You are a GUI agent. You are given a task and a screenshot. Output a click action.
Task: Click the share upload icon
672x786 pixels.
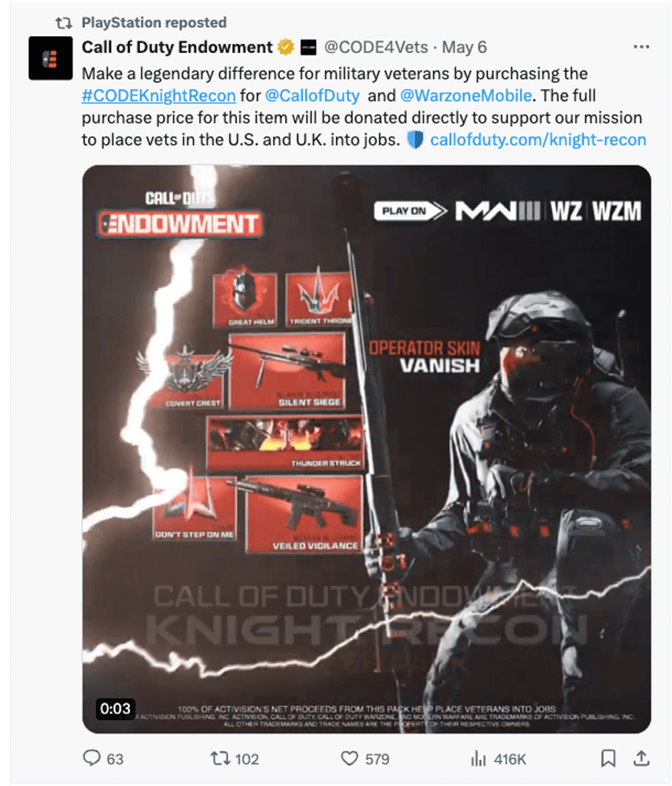tap(641, 758)
